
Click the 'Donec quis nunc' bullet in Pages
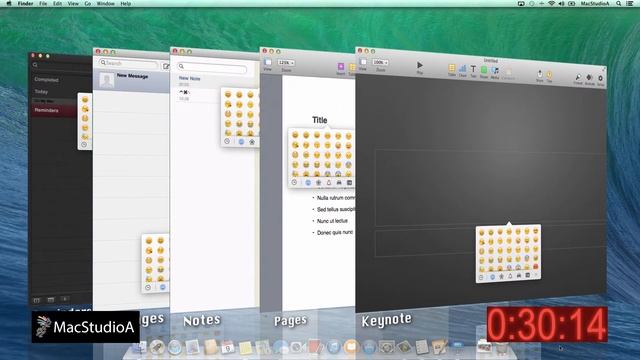(x=335, y=232)
